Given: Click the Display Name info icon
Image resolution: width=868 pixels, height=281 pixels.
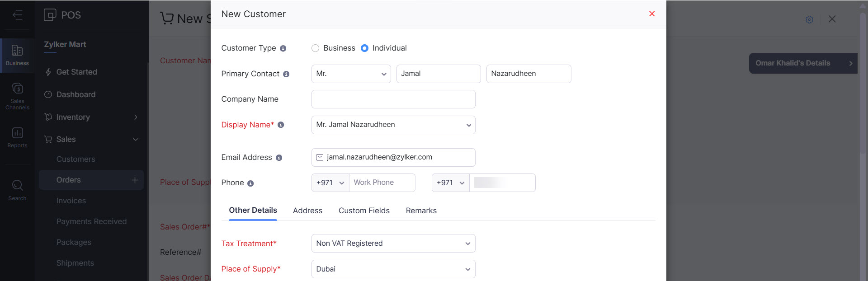Looking at the screenshot, I should (x=281, y=125).
